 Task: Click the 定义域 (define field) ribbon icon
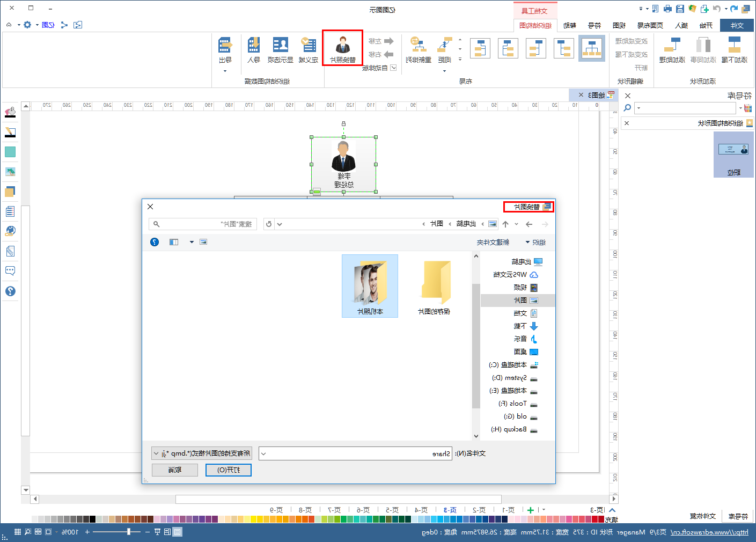pos(309,50)
